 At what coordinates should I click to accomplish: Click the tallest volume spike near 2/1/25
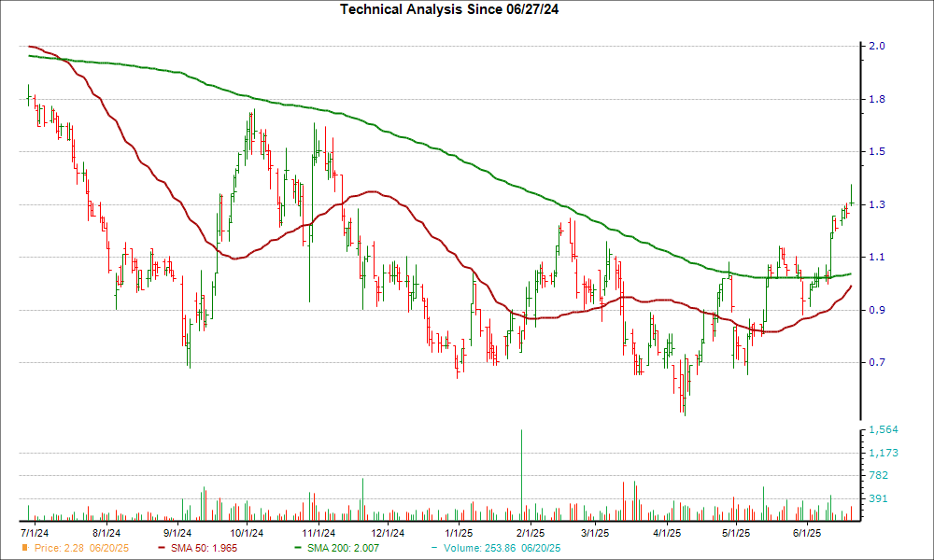coord(522,475)
